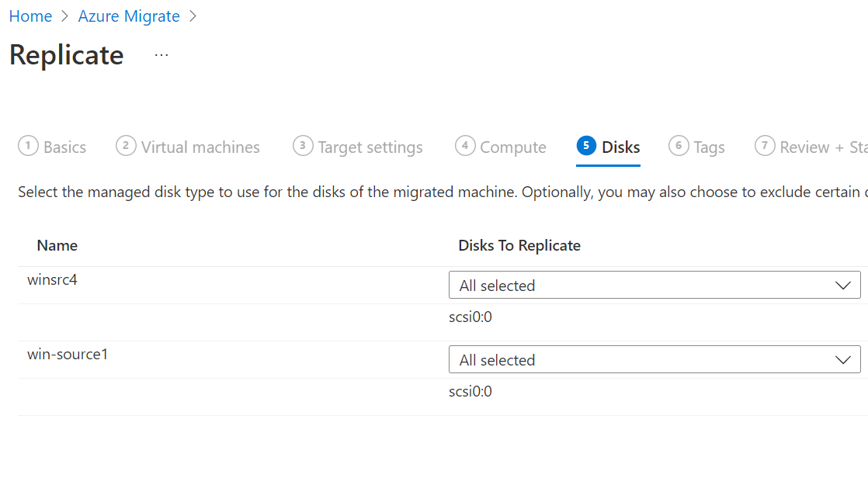The width and height of the screenshot is (868, 478).
Task: Click the step 3 circle icon
Action: point(303,146)
